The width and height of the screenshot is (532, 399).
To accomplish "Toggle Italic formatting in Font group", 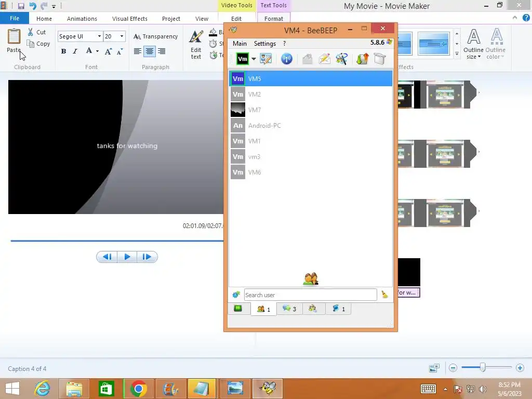I will click(x=75, y=51).
